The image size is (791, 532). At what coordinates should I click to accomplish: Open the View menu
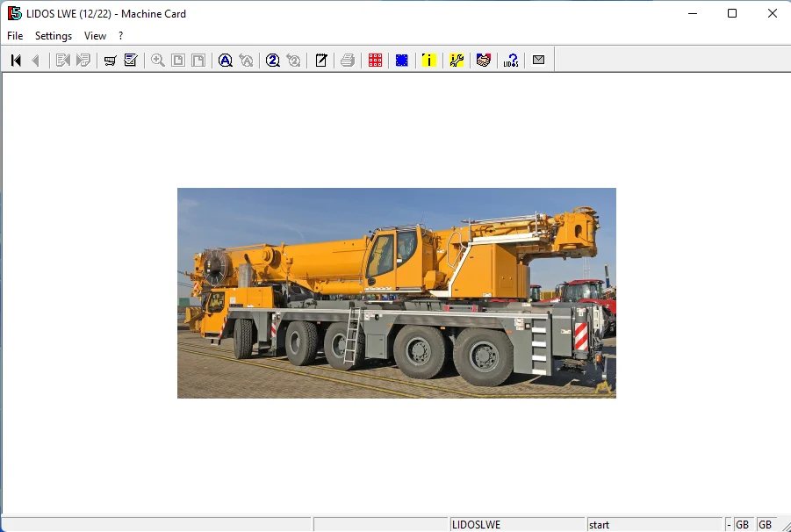[x=95, y=36]
